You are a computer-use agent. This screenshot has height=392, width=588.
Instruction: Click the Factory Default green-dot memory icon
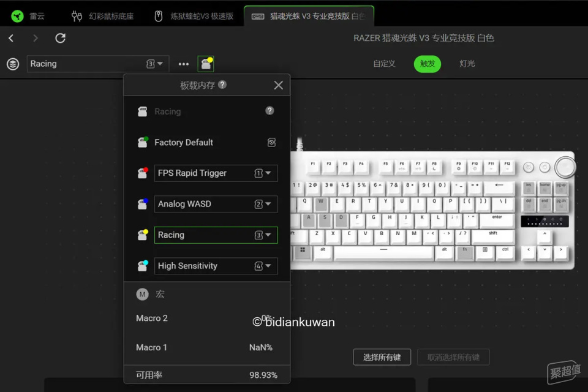[143, 142]
